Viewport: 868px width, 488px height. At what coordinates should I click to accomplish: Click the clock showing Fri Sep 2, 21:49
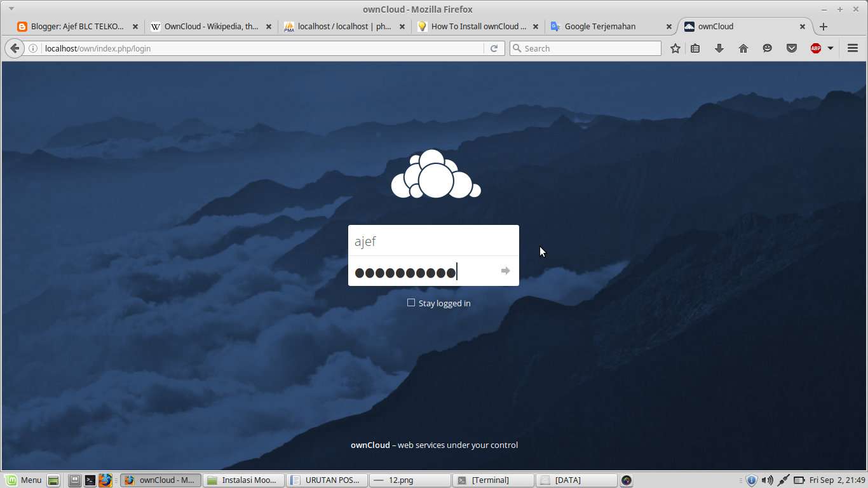click(837, 480)
